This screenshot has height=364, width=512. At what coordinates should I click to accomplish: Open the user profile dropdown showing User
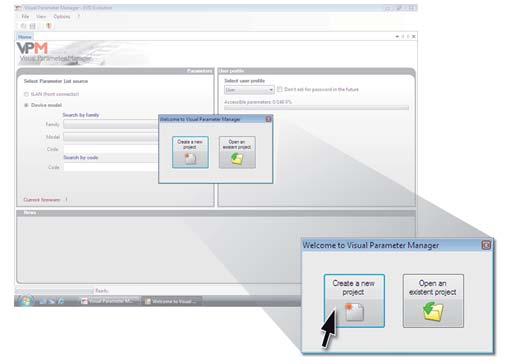tap(249, 90)
